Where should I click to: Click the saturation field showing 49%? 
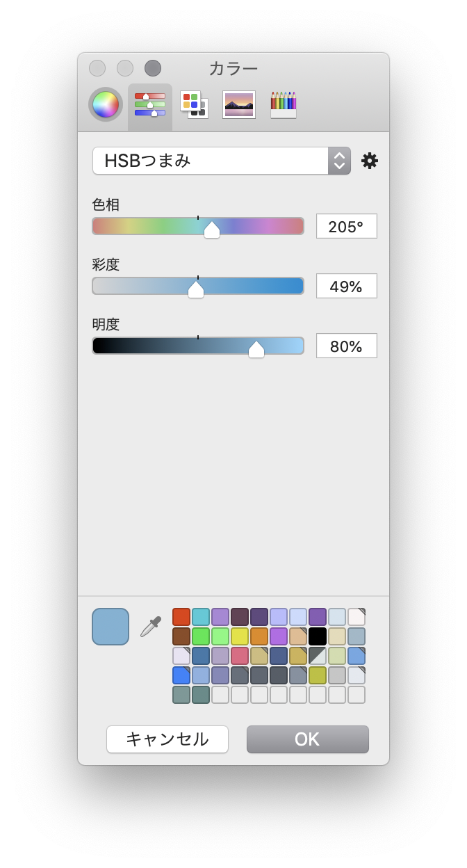[x=346, y=286]
